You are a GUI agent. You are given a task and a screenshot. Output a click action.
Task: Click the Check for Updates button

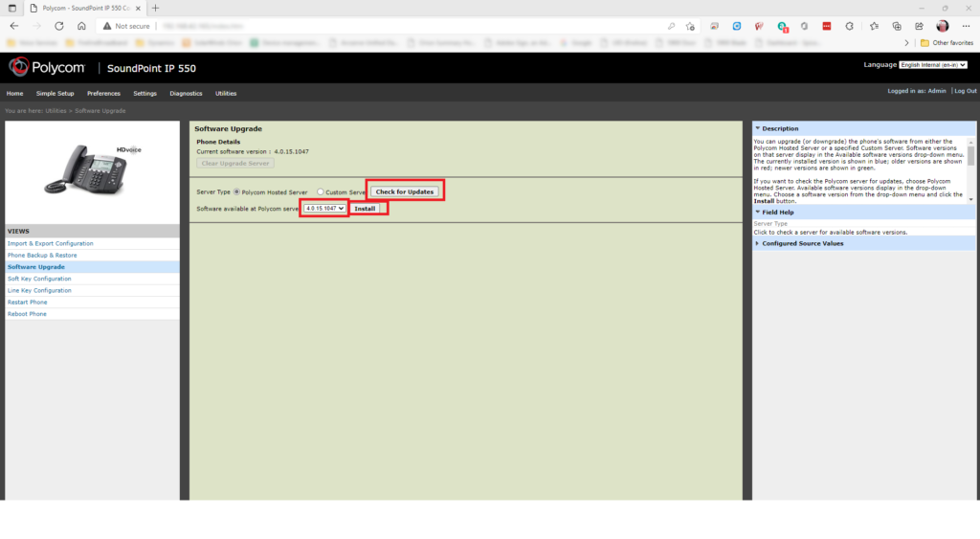coord(405,191)
